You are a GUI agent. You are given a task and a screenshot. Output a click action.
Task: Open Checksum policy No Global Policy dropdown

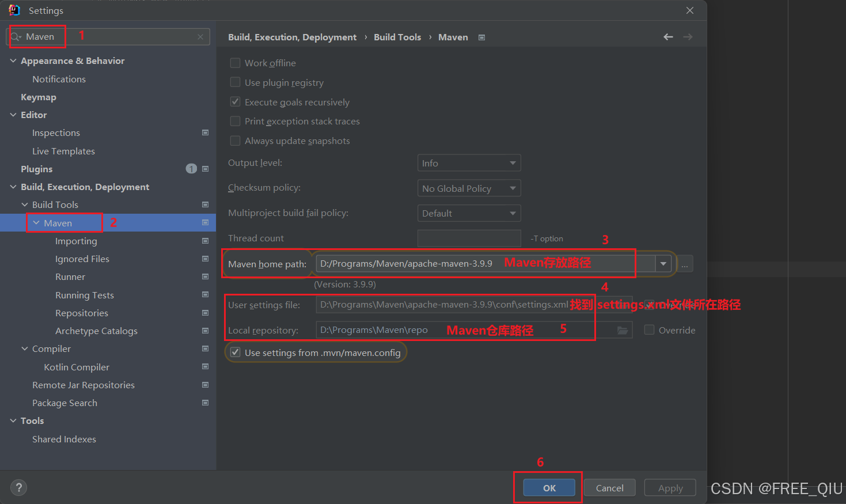tap(469, 188)
